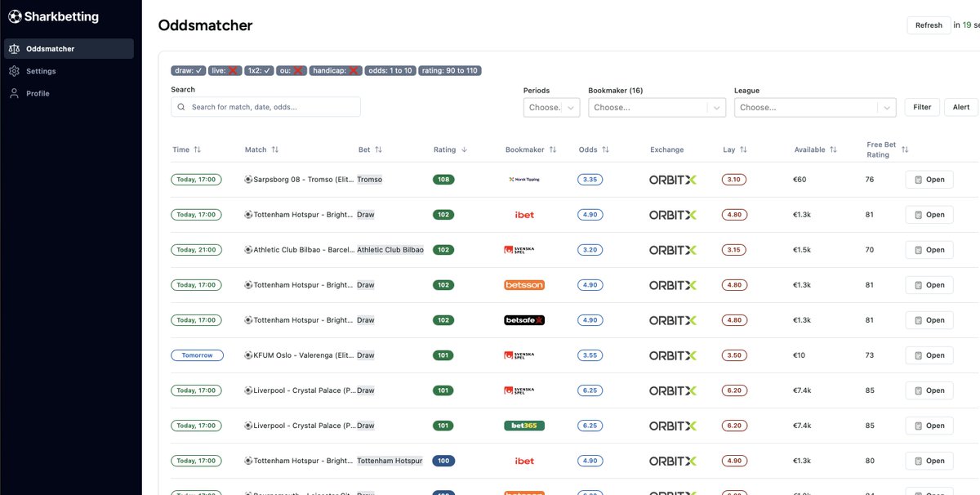
Task: Sort by the Free Bet Rating arrows
Action: pyautogui.click(x=905, y=149)
